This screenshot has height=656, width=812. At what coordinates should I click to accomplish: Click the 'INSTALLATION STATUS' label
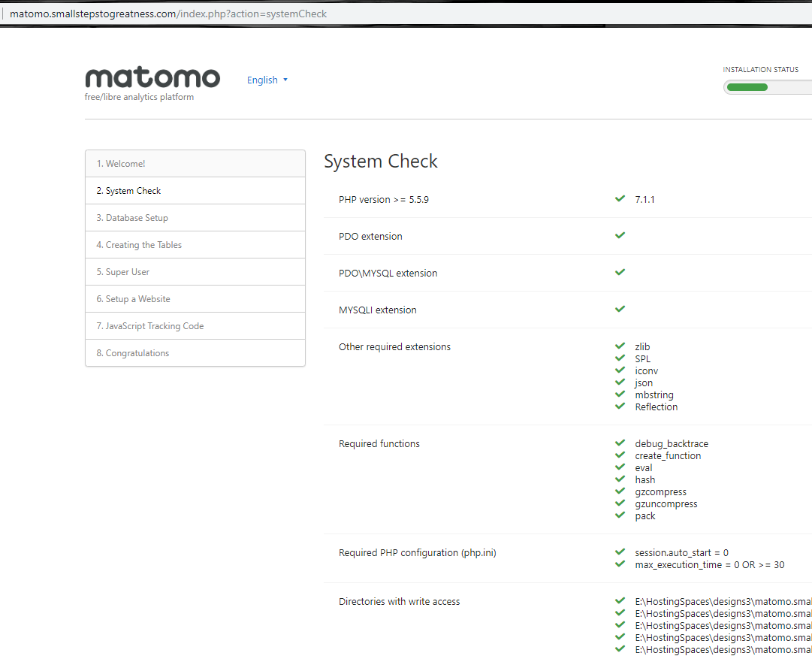click(761, 69)
